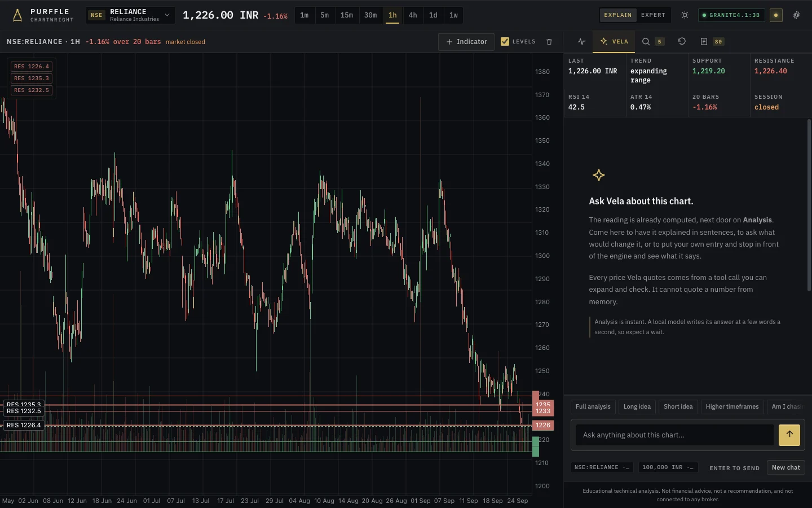This screenshot has height=508, width=812.
Task: Click the Short idea suggestion chip
Action: tap(678, 407)
